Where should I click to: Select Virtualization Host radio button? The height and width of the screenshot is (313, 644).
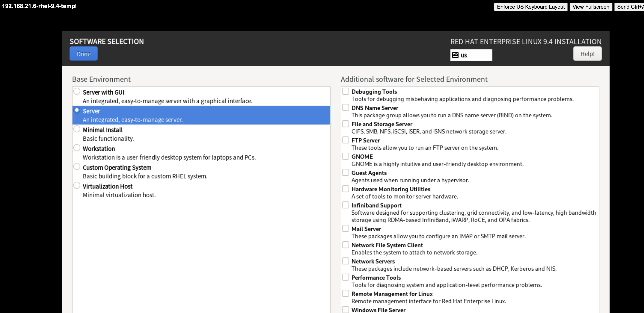77,185
